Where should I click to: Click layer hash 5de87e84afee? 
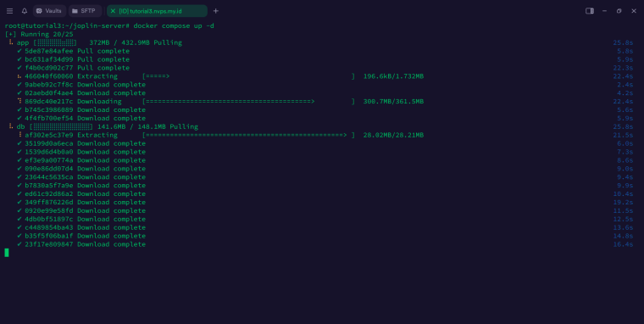click(49, 51)
